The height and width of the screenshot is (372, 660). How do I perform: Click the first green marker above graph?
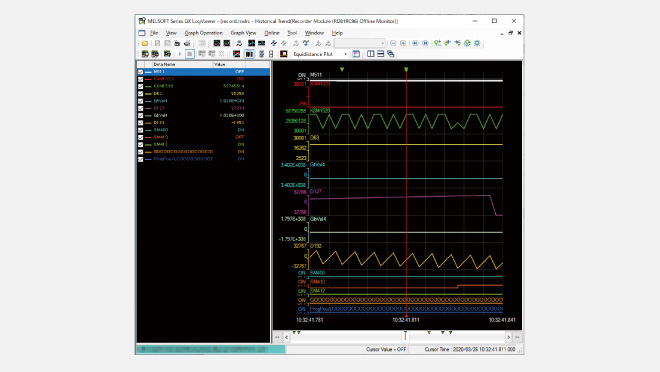(342, 69)
